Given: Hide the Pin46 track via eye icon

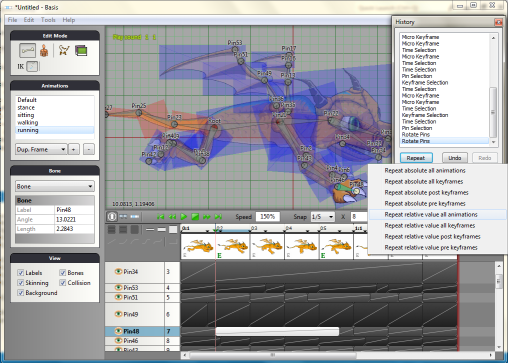Looking at the screenshot, I should [118, 340].
